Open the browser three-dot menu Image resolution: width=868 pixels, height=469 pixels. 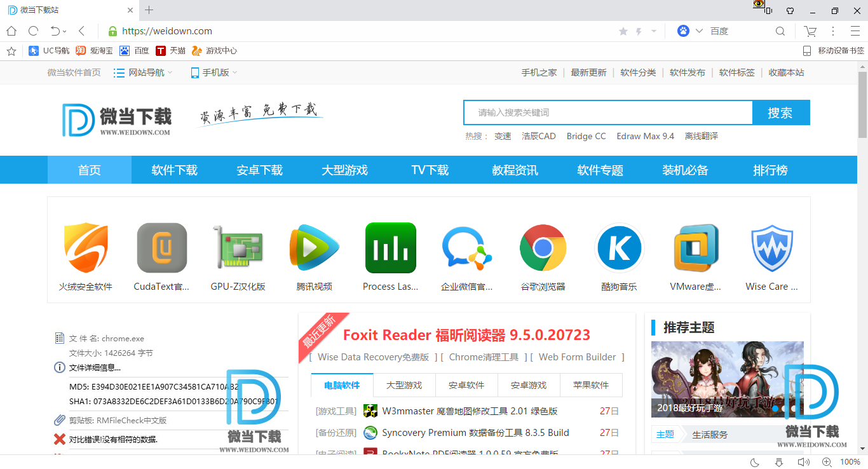point(833,31)
